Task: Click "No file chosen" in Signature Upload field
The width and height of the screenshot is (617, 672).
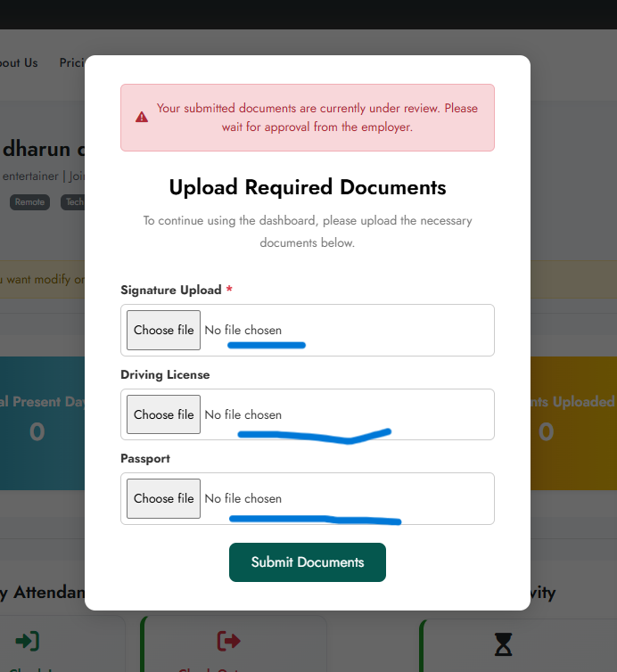Action: tap(243, 330)
